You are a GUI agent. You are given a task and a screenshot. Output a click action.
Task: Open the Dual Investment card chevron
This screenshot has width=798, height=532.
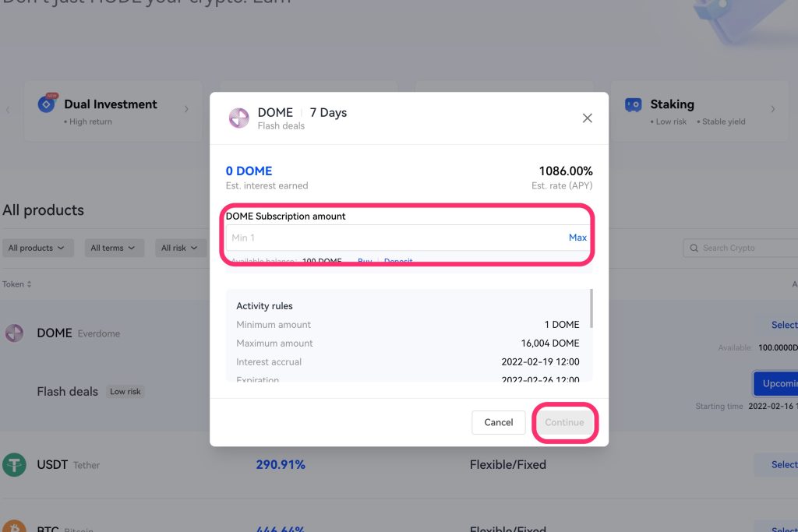pyautogui.click(x=186, y=109)
